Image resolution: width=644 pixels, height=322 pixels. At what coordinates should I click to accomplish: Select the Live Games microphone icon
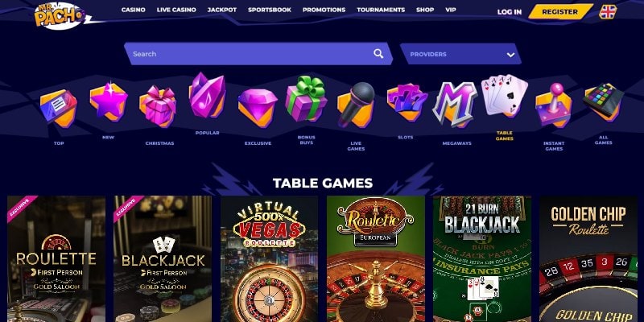point(356,105)
